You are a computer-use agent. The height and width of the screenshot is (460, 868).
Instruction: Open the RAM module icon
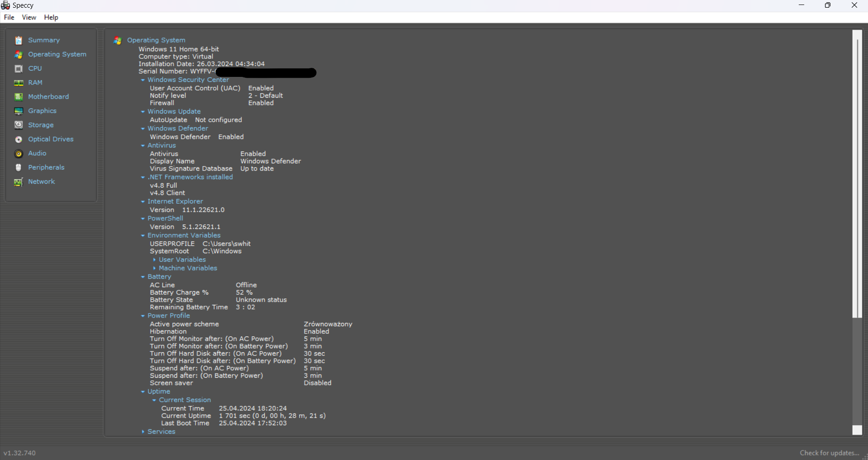[19, 83]
